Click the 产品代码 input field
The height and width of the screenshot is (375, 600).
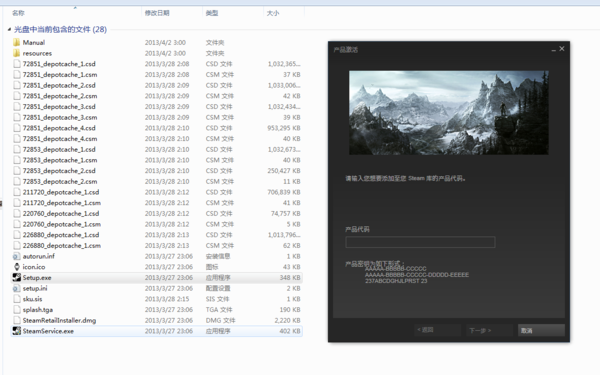pos(420,242)
